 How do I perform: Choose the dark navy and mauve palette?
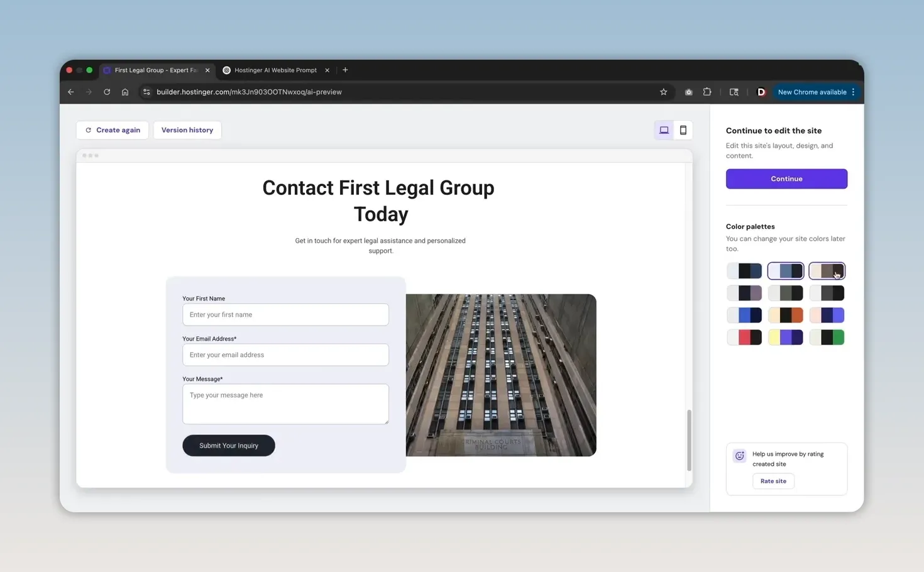tap(744, 293)
